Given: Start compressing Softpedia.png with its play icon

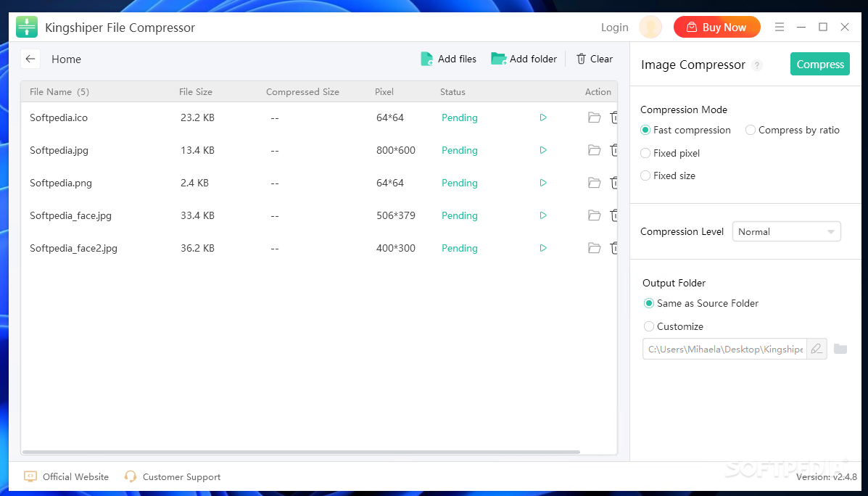Looking at the screenshot, I should 543,183.
